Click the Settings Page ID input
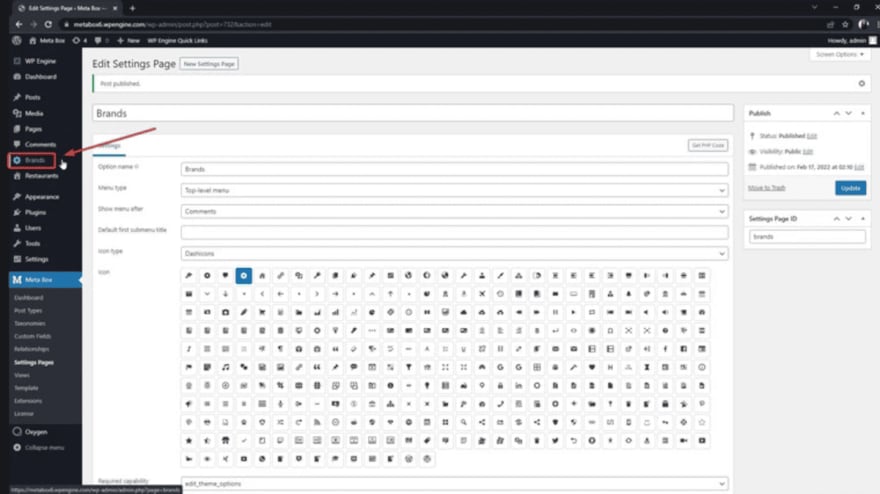Viewport: 880px width, 494px height. tap(807, 237)
